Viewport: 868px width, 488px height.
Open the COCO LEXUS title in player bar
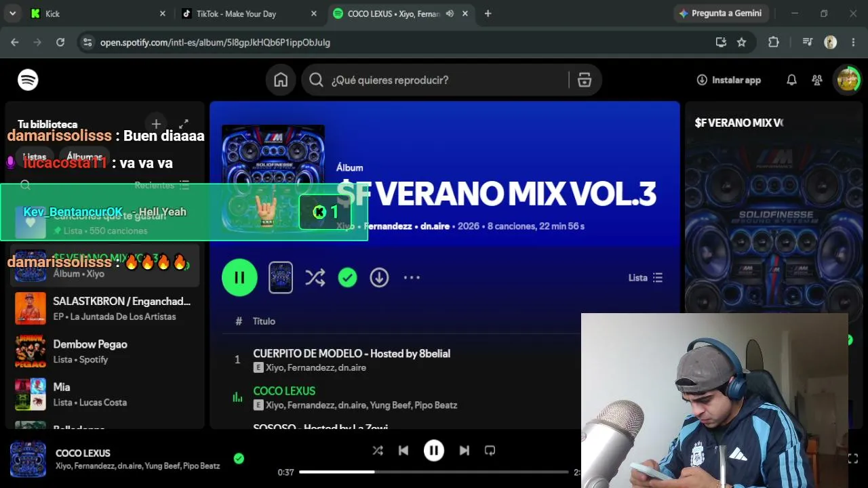tap(83, 453)
